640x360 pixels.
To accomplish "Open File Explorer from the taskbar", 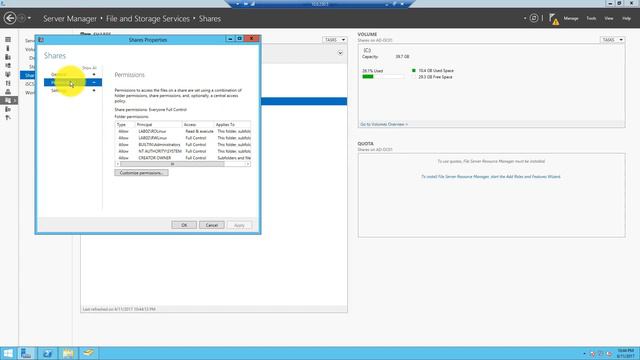I will click(x=68, y=353).
